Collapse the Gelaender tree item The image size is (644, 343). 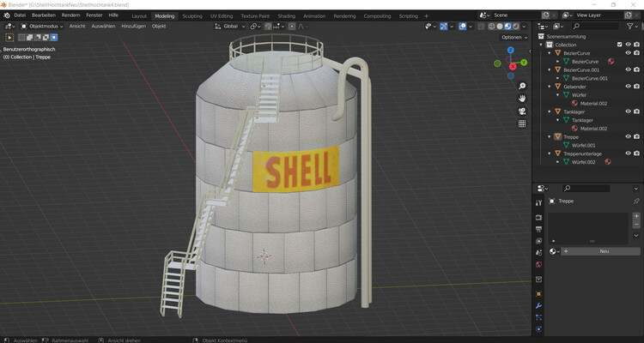coord(550,87)
